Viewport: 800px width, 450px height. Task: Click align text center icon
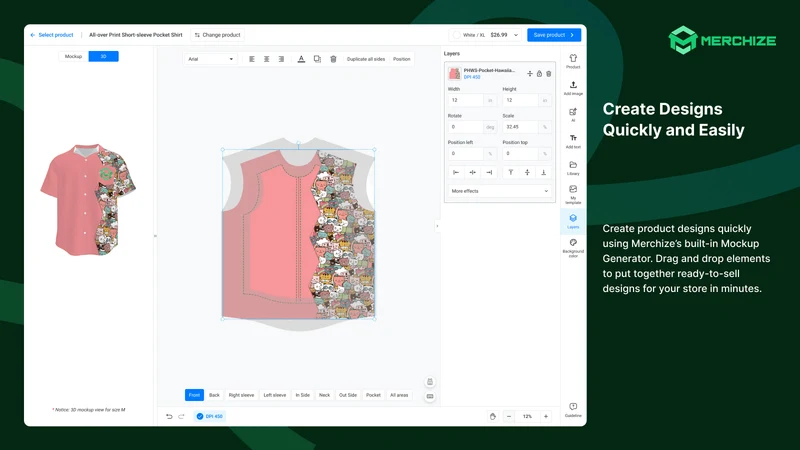click(266, 59)
